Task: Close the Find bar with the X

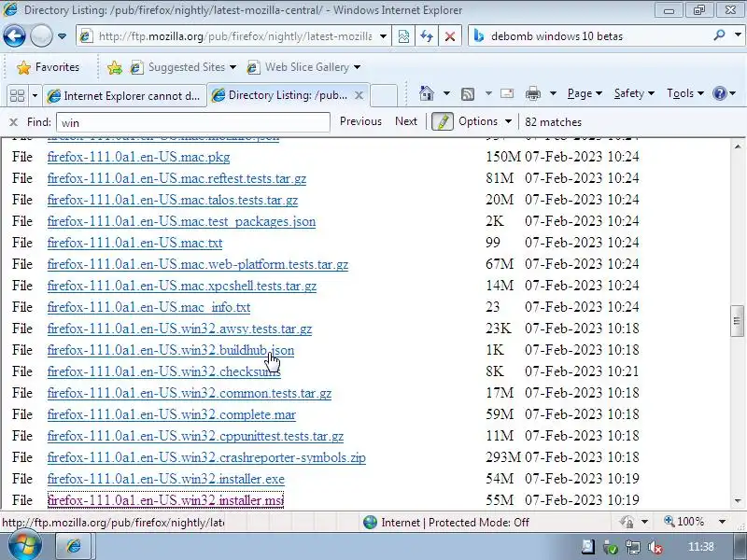Action: 13,122
